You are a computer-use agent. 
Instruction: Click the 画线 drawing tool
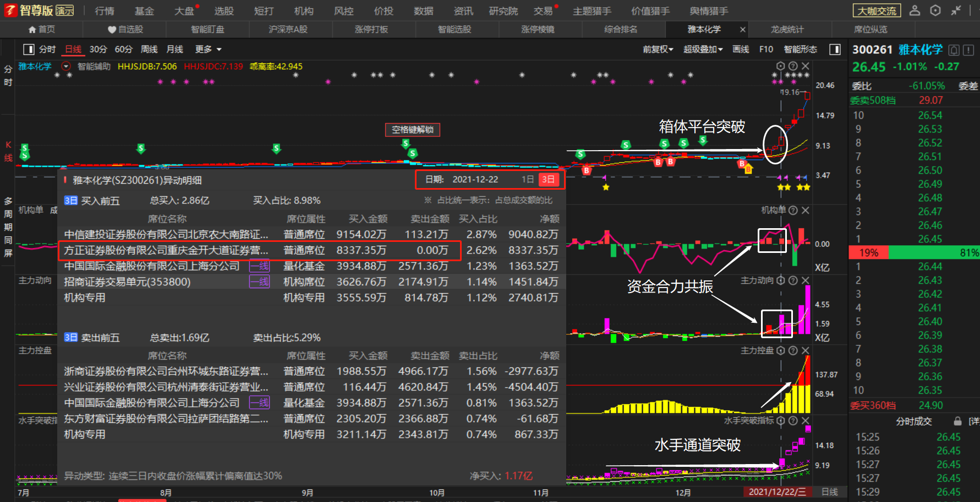[x=741, y=49]
